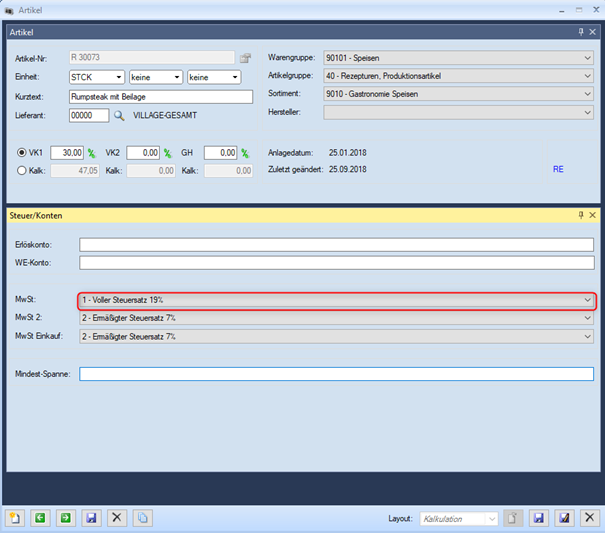Go to previous article with green left arrow

click(x=41, y=518)
